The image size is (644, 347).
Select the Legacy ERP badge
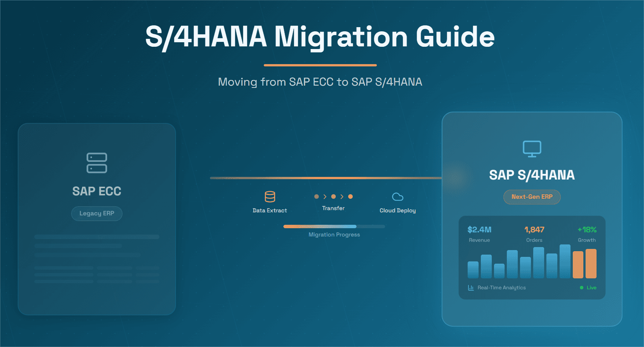pyautogui.click(x=97, y=213)
